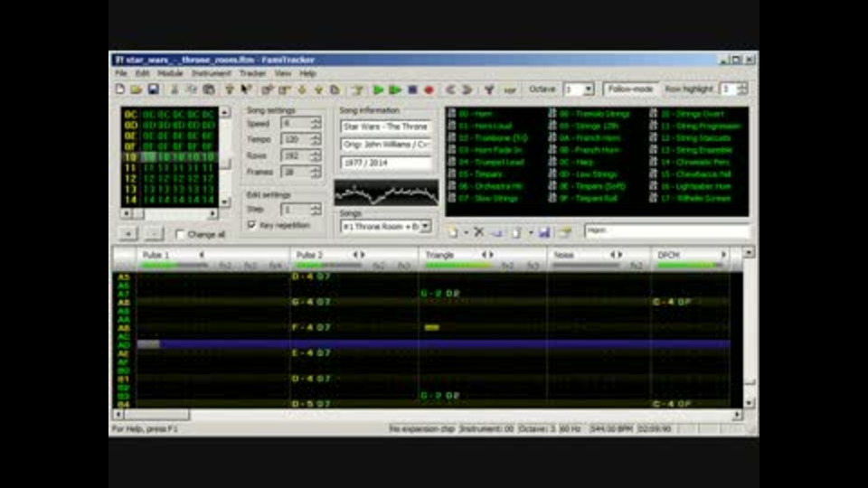Select instrument 04 - Trumpet Lead

(486, 162)
